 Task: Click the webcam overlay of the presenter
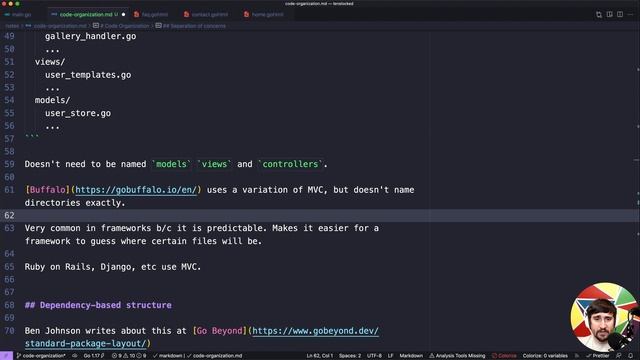pos(604,317)
